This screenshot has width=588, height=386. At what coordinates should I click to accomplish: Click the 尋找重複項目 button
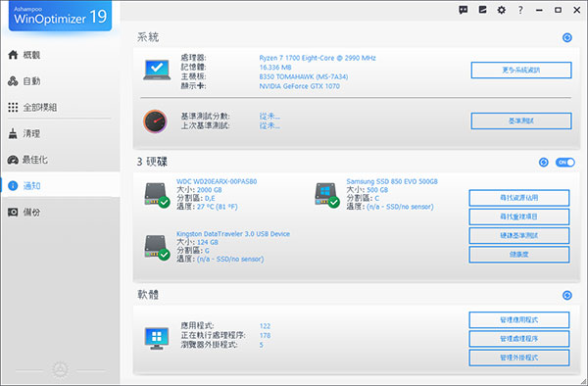(519, 217)
